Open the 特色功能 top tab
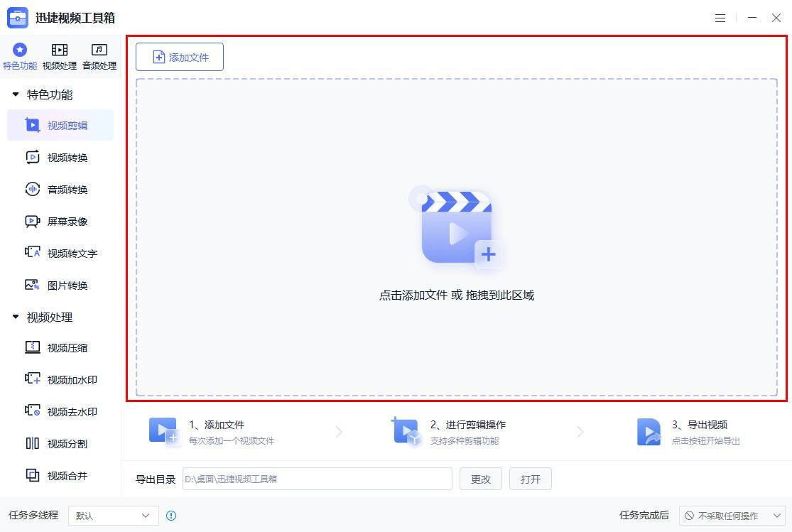 click(x=20, y=57)
